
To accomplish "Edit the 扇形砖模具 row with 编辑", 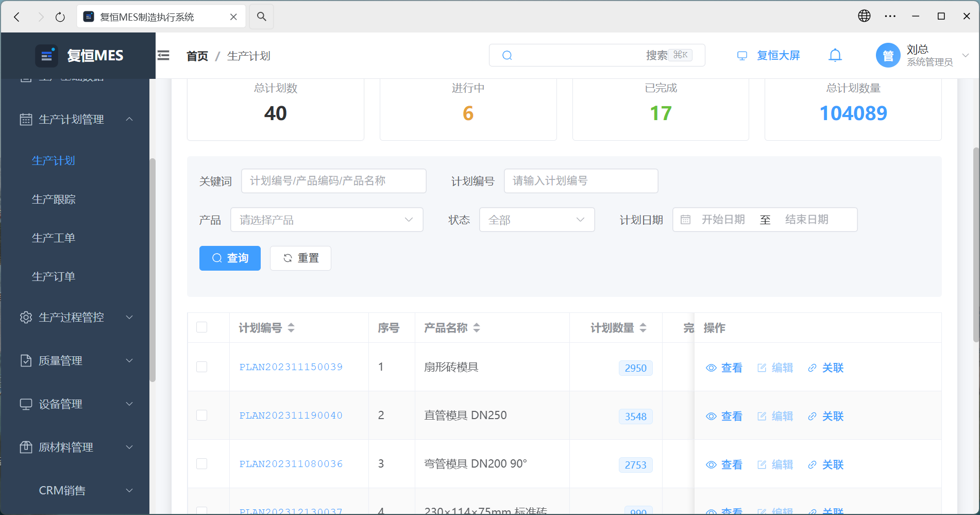I will click(775, 368).
